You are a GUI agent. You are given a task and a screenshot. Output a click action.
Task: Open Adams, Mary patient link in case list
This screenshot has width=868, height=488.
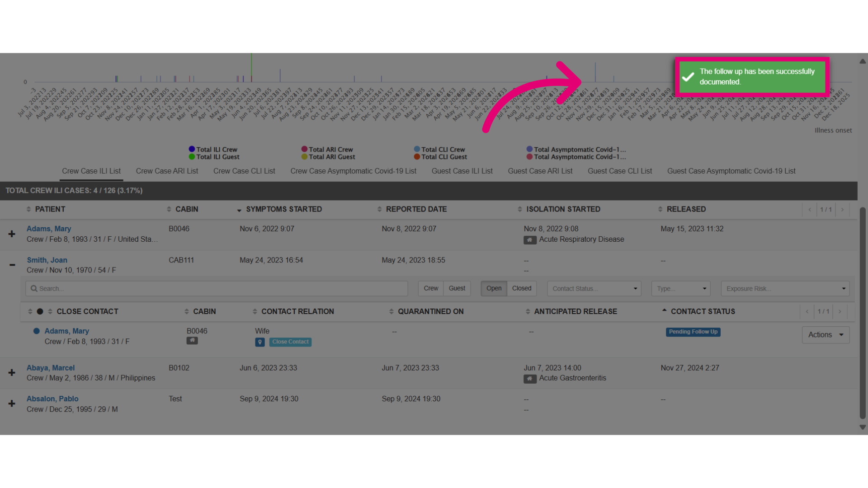49,229
